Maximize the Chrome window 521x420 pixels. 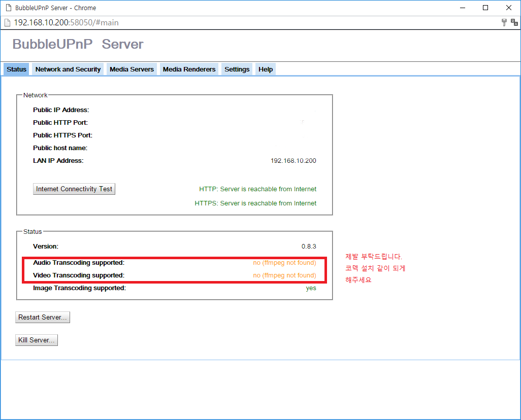coord(485,8)
